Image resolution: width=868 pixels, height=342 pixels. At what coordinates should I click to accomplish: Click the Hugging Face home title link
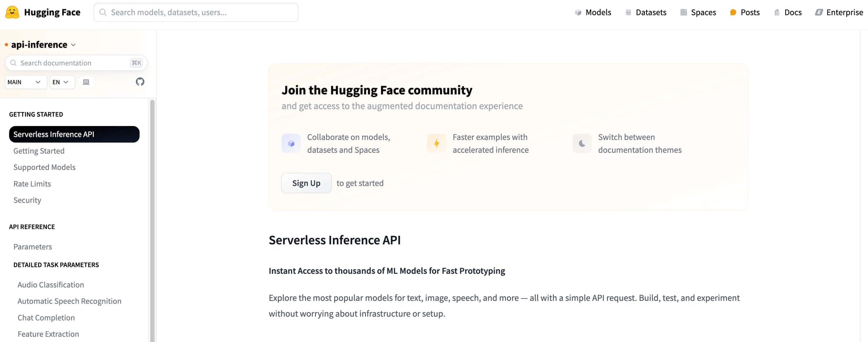tap(52, 12)
